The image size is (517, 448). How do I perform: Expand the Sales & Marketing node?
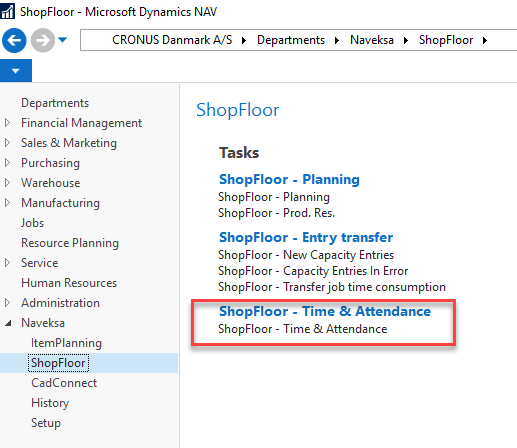(7, 143)
